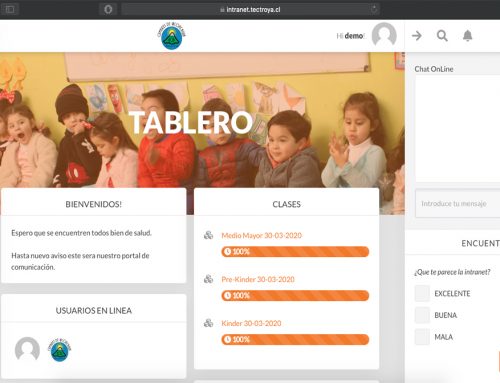
Task: Click the TABLERO banner title
Action: pyautogui.click(x=191, y=122)
